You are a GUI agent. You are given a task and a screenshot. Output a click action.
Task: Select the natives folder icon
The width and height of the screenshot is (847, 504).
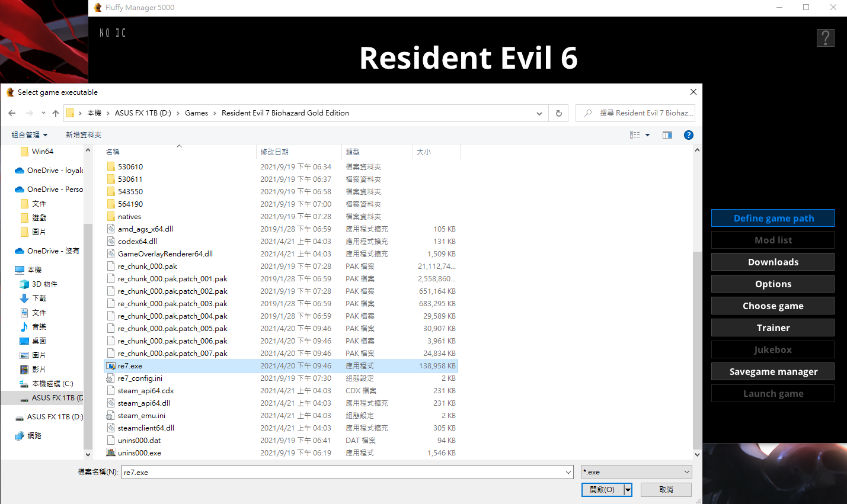[111, 217]
